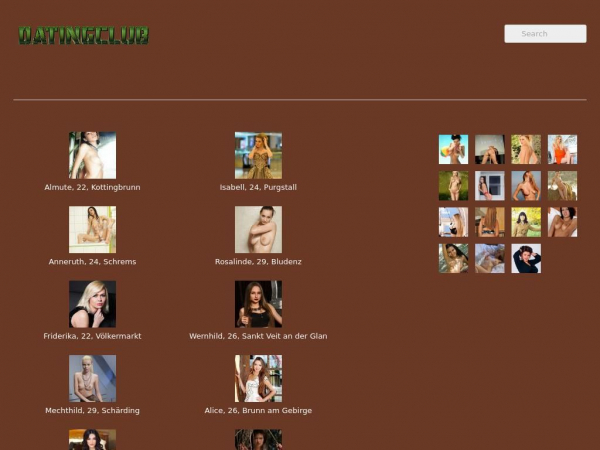Open sidebar thumbnail with the beach ball
This screenshot has width=600, height=450.
pos(453,149)
